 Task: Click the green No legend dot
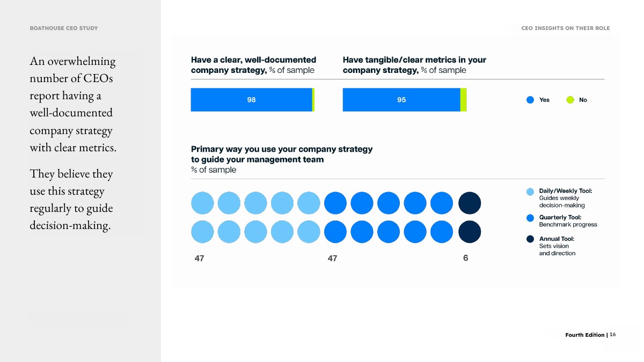[570, 100]
